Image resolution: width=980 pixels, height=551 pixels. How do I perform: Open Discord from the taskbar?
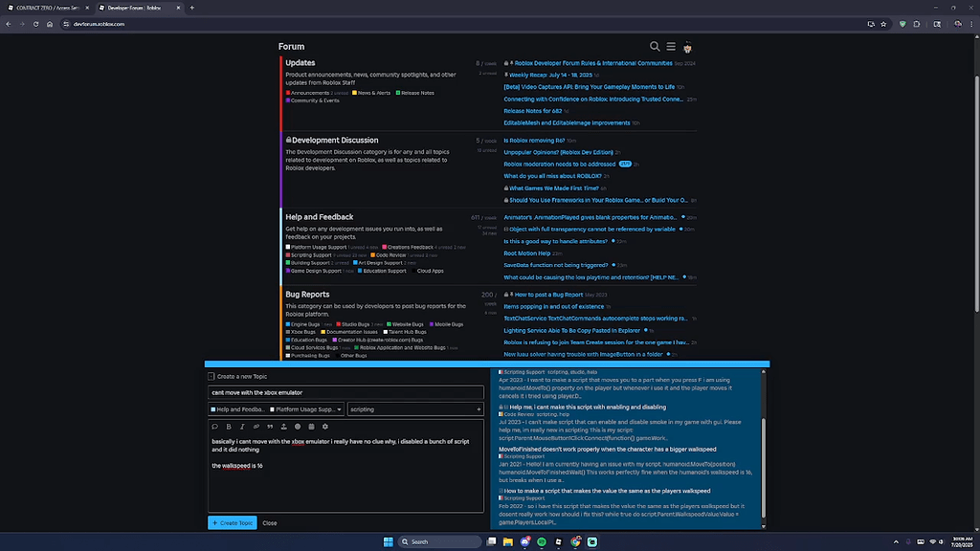(x=525, y=541)
